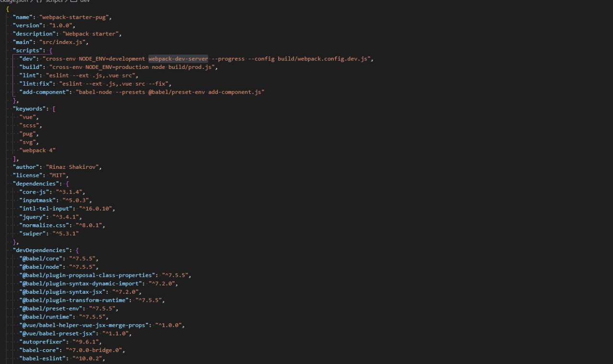Click the "core-js" dependency name

35,192
